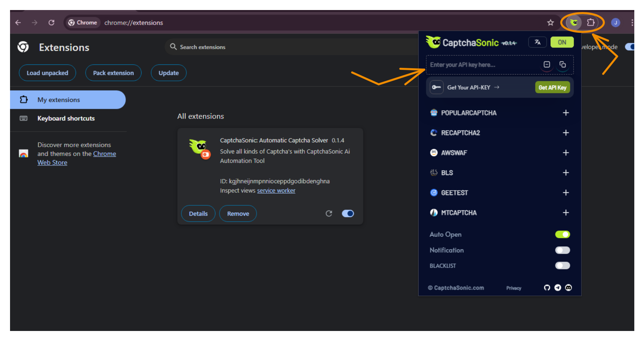Open the CaptchaSonic Discord icon link
644x341 pixels.
[568, 288]
